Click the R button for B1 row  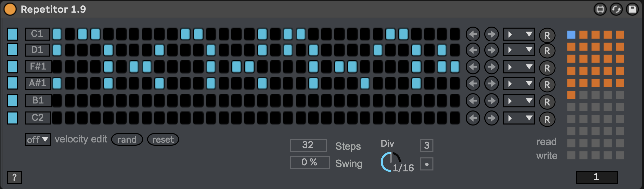(x=547, y=102)
